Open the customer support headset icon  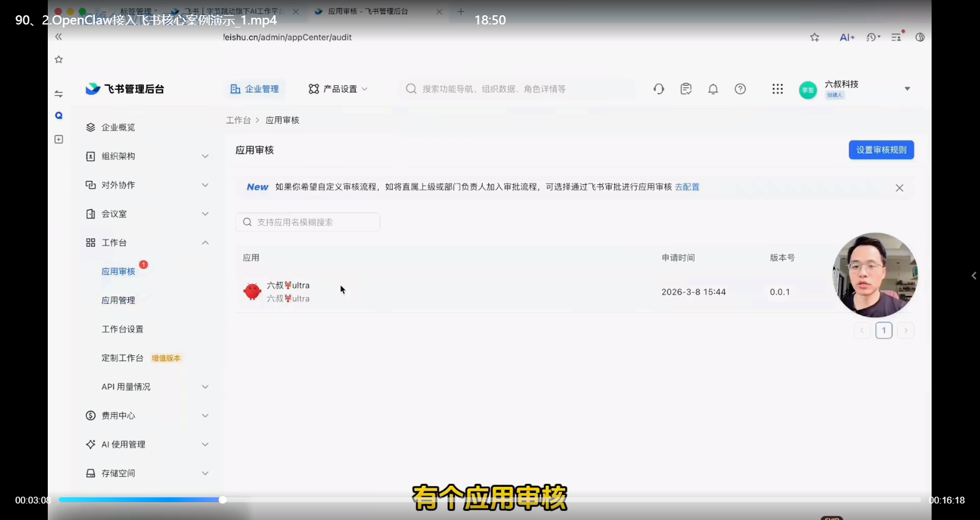click(x=659, y=89)
